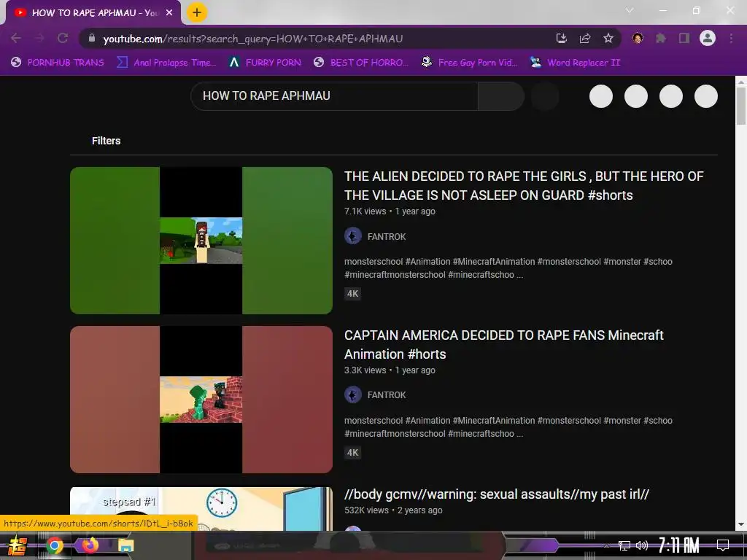Reload the page with the refresh icon
This screenshot has width=747, height=560.
tap(63, 38)
